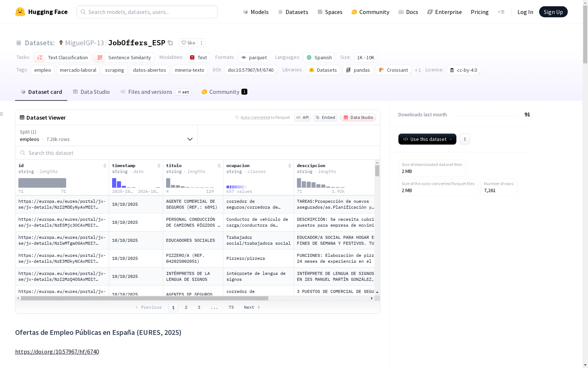The width and height of the screenshot is (588, 368).
Task: Click the Embed button
Action: tap(325, 117)
